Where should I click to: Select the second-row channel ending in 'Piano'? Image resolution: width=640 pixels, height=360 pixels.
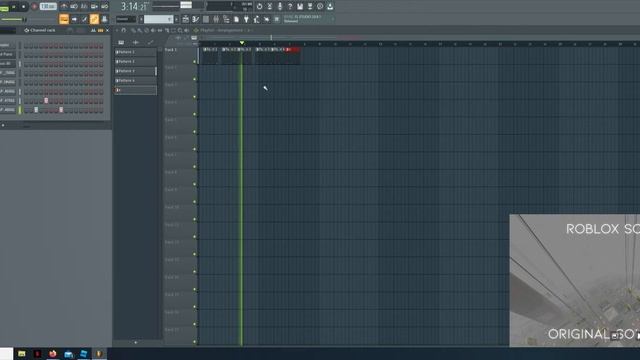click(8, 54)
